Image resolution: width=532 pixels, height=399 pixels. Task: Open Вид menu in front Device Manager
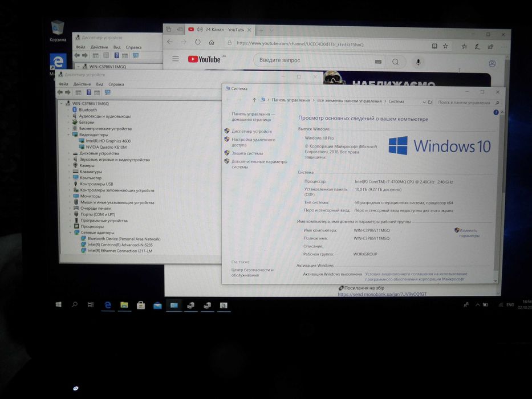point(99,84)
